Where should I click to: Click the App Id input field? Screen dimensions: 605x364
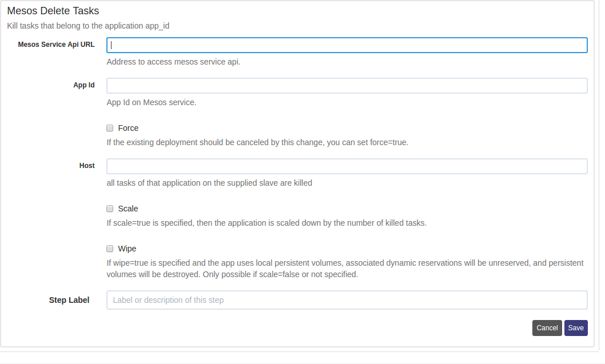(x=347, y=86)
